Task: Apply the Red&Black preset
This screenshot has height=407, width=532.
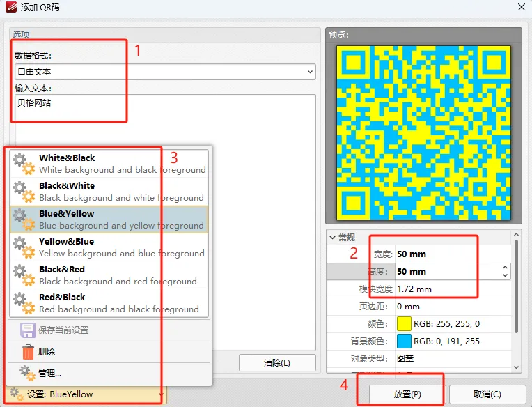Action: [x=109, y=302]
